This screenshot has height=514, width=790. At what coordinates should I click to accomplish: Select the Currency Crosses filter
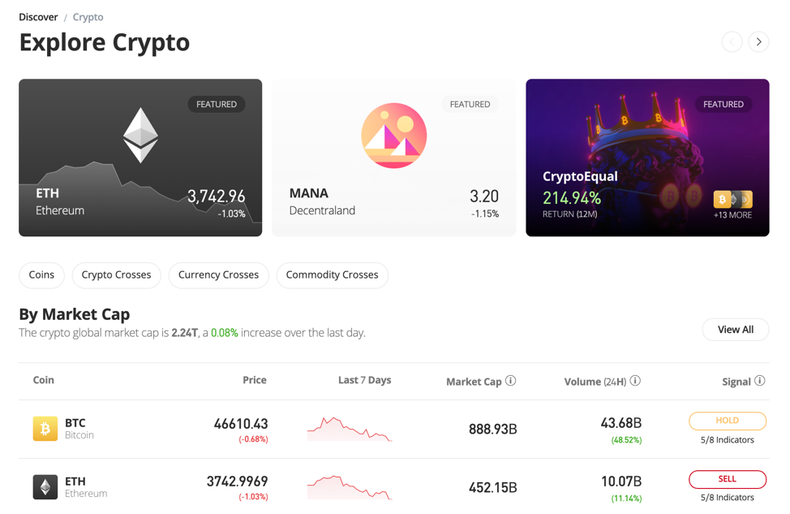(x=218, y=275)
